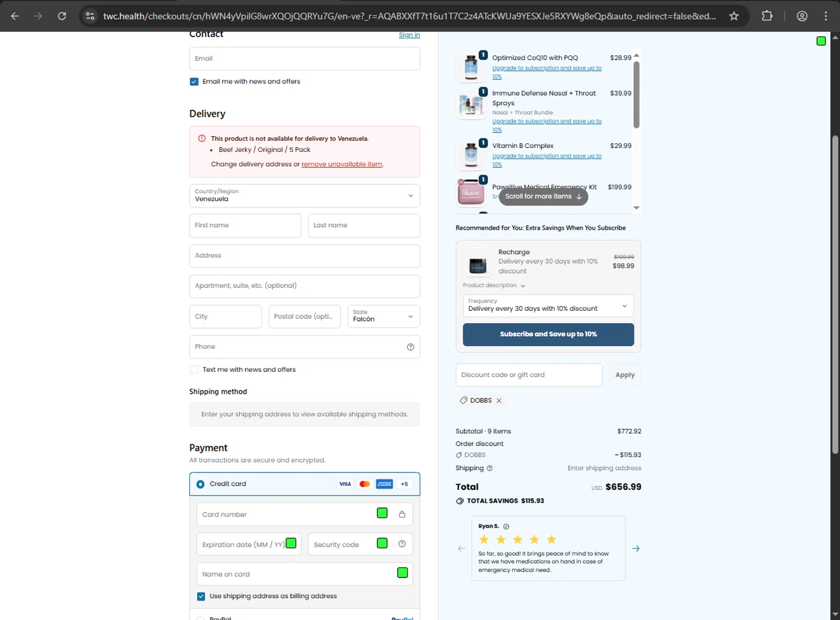Click the Amex card icon
Image resolution: width=840 pixels, height=620 pixels.
tap(384, 484)
